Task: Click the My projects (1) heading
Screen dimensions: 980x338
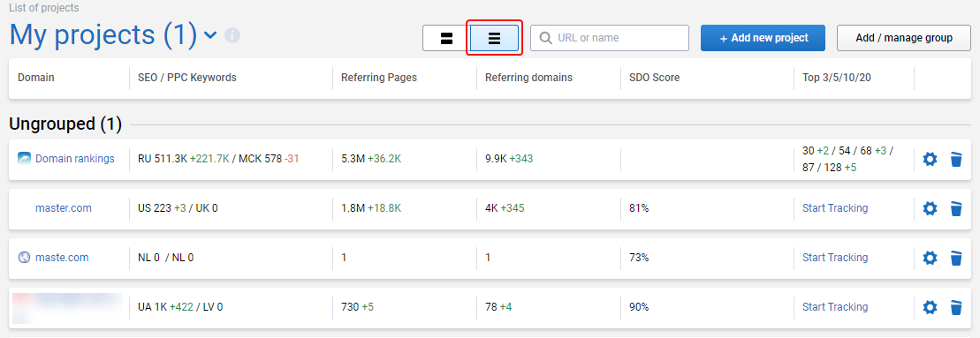Action: coord(103,34)
